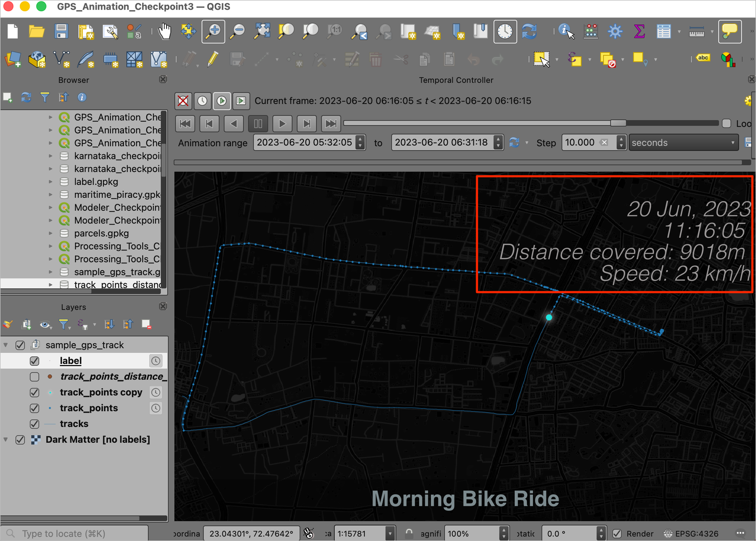This screenshot has width=756, height=541.
Task: Toggle the Render checkbox in status bar
Action: coord(617,533)
